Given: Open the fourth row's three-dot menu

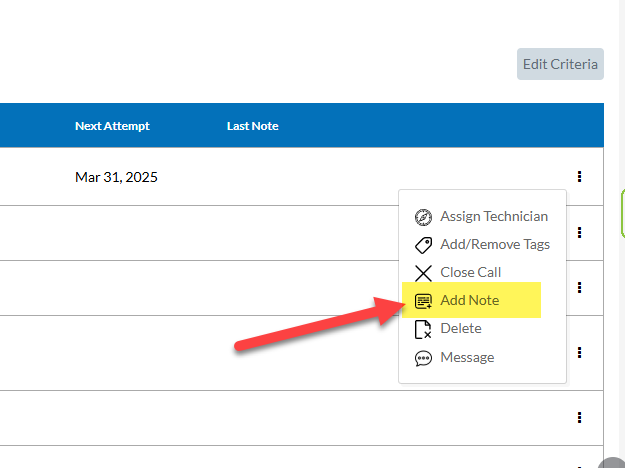Looking at the screenshot, I should point(580,352).
